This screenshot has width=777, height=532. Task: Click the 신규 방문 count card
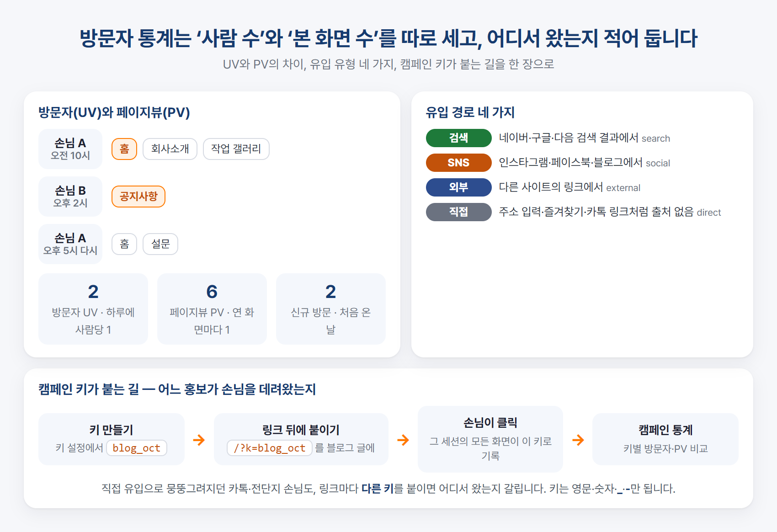pyautogui.click(x=331, y=309)
